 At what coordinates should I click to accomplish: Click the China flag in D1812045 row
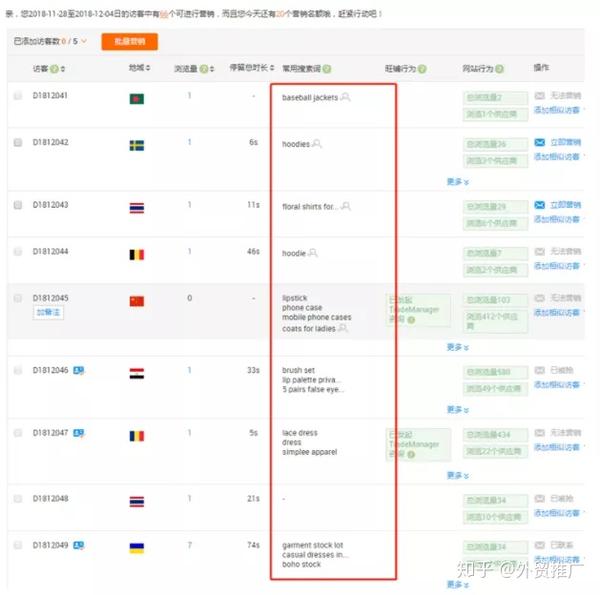[x=137, y=301]
